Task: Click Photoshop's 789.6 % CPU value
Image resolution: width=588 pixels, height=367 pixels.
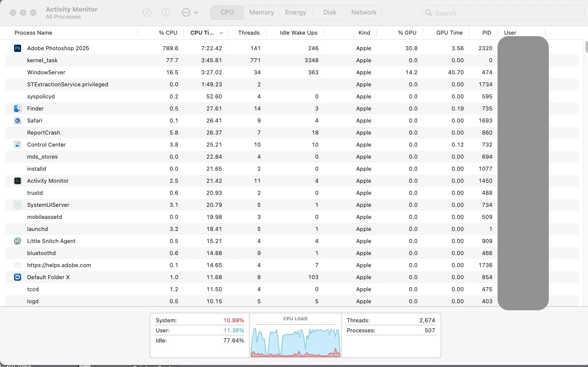Action: click(x=170, y=48)
